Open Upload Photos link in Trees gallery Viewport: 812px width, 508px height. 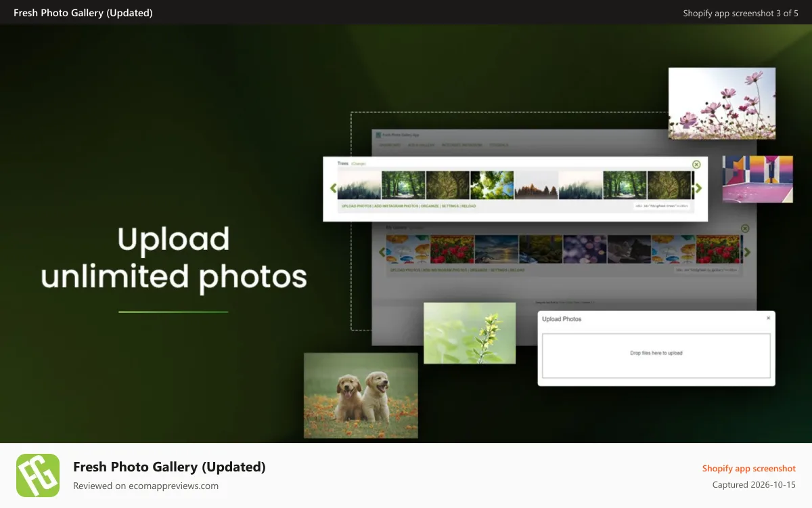coord(357,206)
